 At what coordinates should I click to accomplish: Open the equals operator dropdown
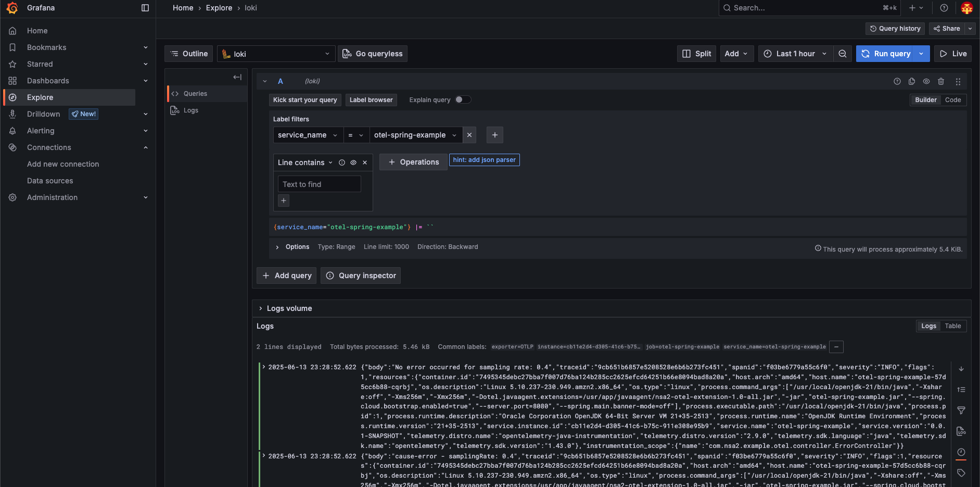[x=356, y=135]
